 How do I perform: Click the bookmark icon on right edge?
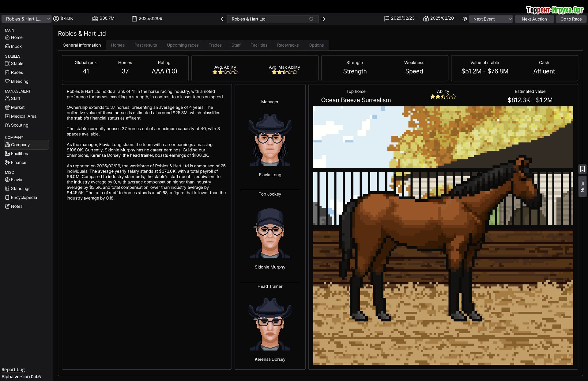582,169
